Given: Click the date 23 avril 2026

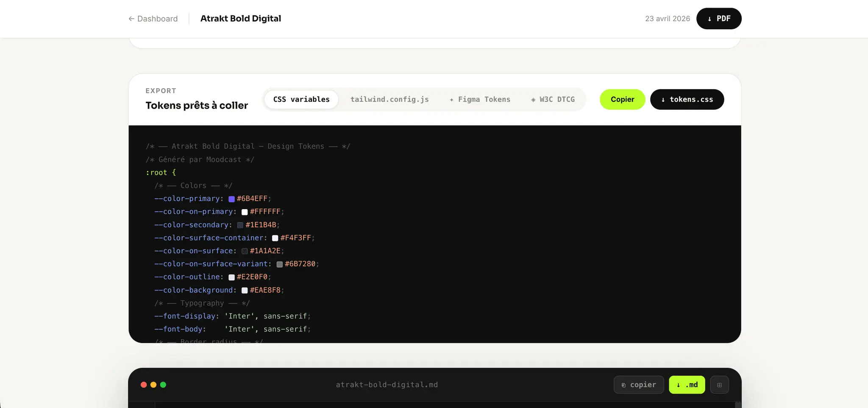Looking at the screenshot, I should pyautogui.click(x=668, y=19).
